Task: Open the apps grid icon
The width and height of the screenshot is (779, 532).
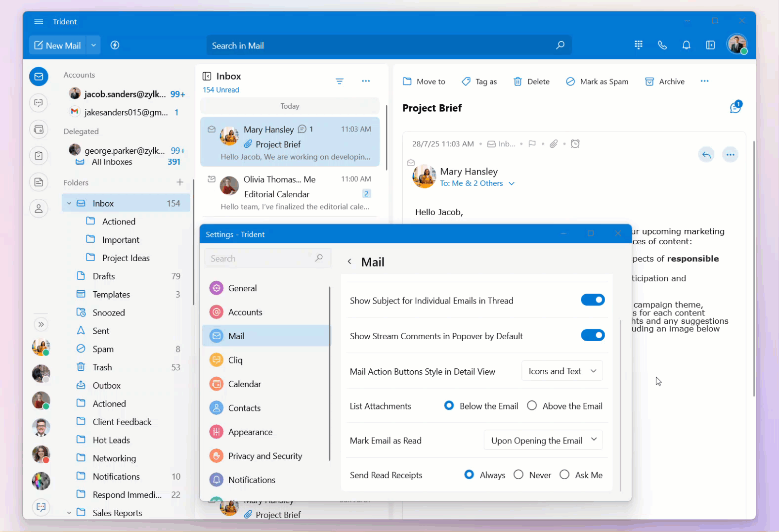Action: (x=638, y=45)
